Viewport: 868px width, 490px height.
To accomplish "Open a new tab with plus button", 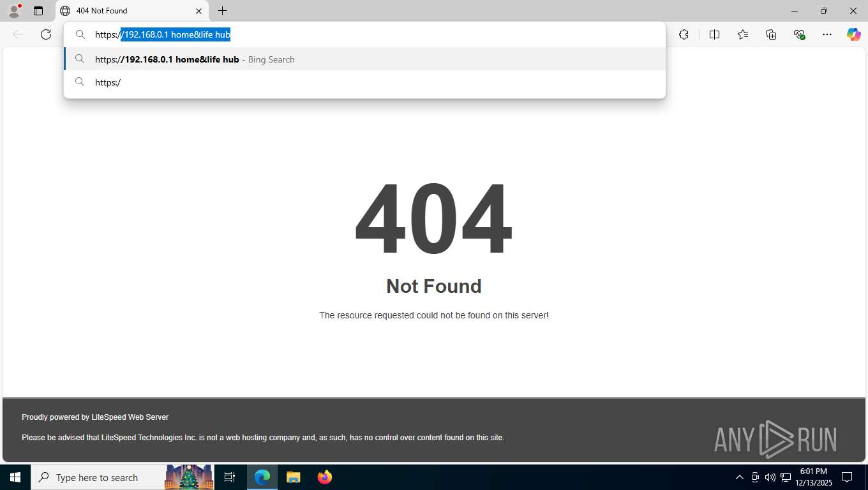I will [x=222, y=11].
